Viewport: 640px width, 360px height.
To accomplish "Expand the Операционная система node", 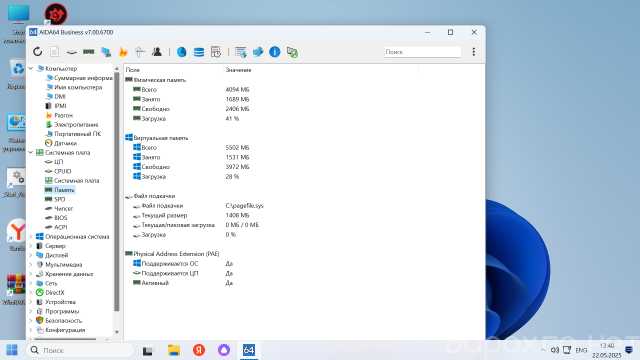I will (31, 237).
